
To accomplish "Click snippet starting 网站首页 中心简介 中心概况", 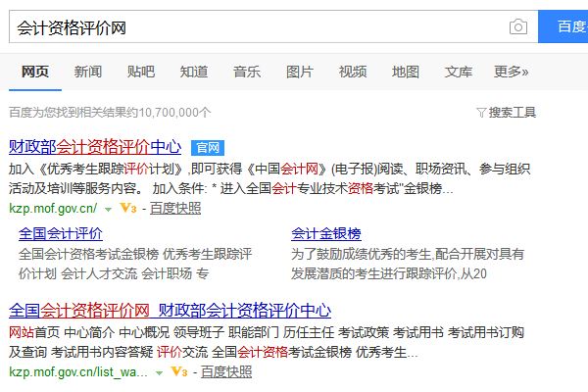I will (267, 342).
